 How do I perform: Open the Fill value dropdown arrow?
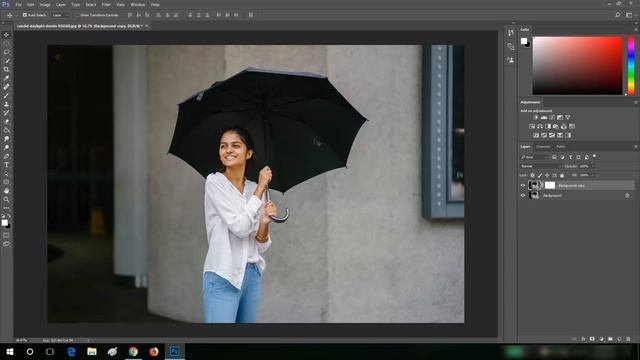(593, 176)
